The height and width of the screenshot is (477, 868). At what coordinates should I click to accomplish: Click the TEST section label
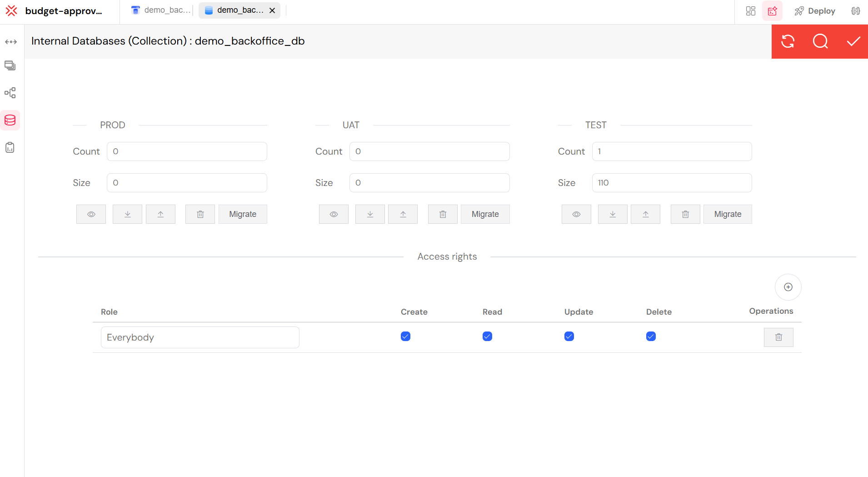[x=596, y=125]
